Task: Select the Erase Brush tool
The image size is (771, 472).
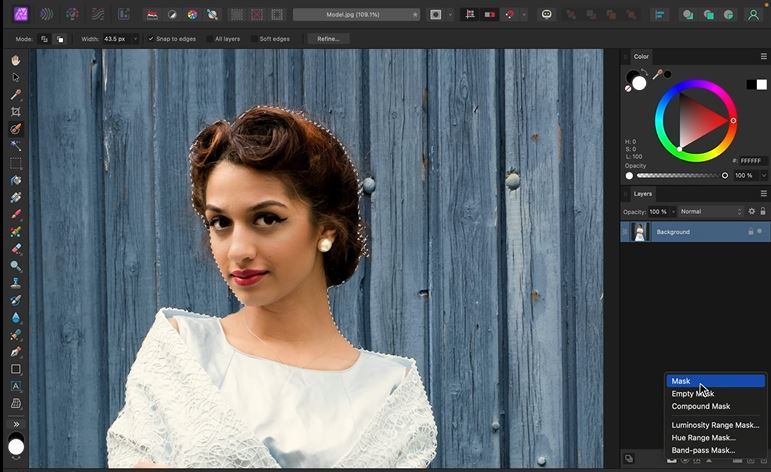Action: 16,249
